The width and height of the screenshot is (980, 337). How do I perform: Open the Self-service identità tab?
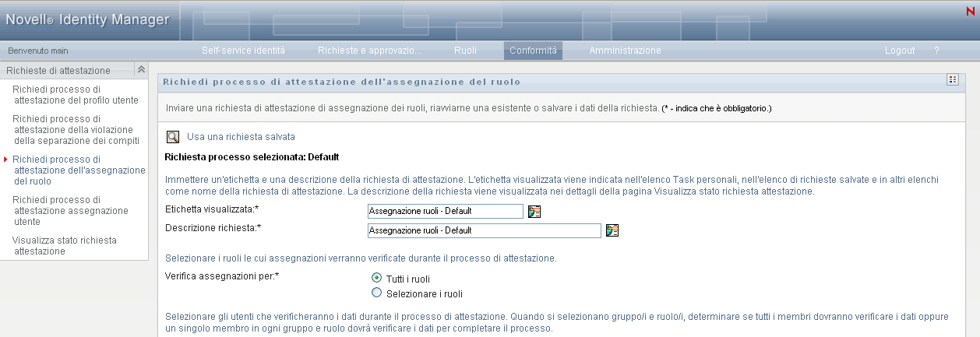(x=243, y=51)
